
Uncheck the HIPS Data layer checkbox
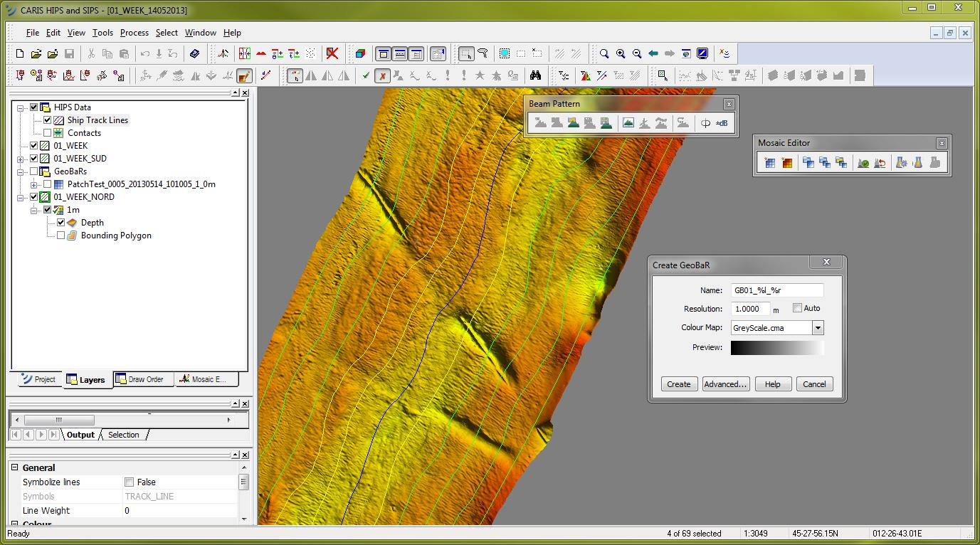[x=33, y=107]
